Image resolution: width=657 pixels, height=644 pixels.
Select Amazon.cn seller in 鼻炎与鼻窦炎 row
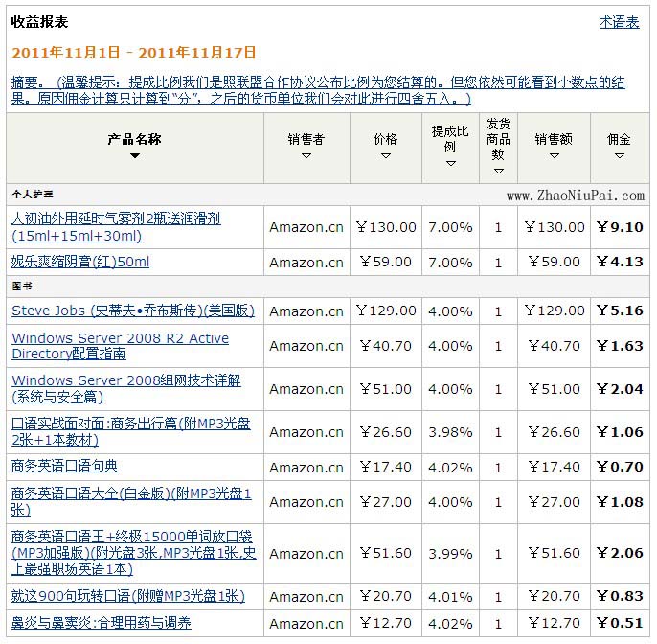306,624
